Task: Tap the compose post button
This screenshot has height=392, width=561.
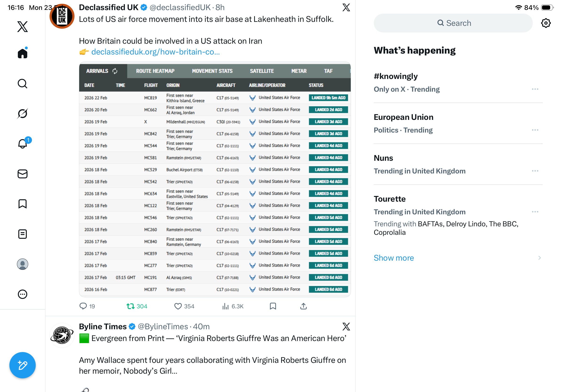Action: click(23, 365)
